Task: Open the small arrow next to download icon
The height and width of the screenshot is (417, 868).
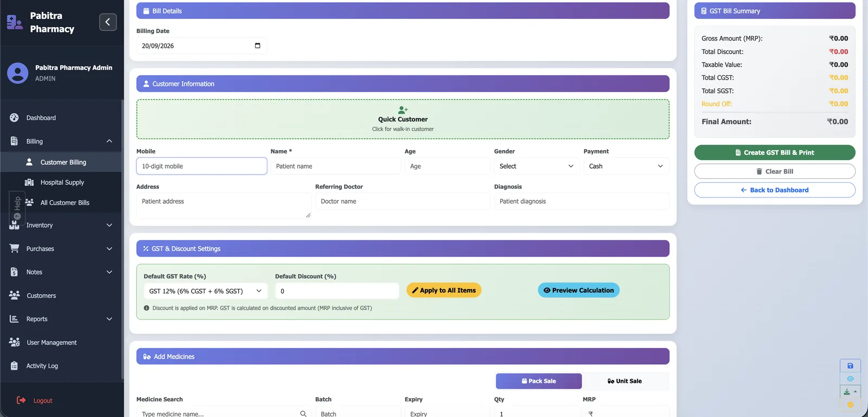Action: [x=856, y=392]
